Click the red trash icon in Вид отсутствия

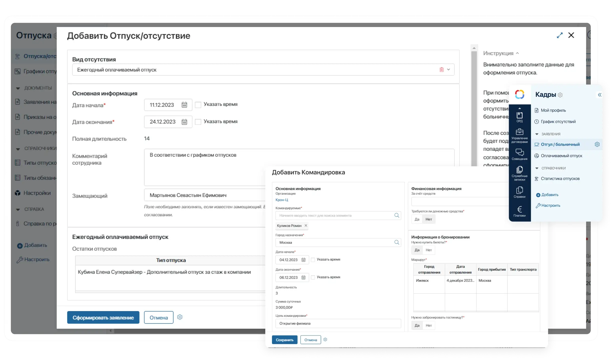(x=441, y=70)
